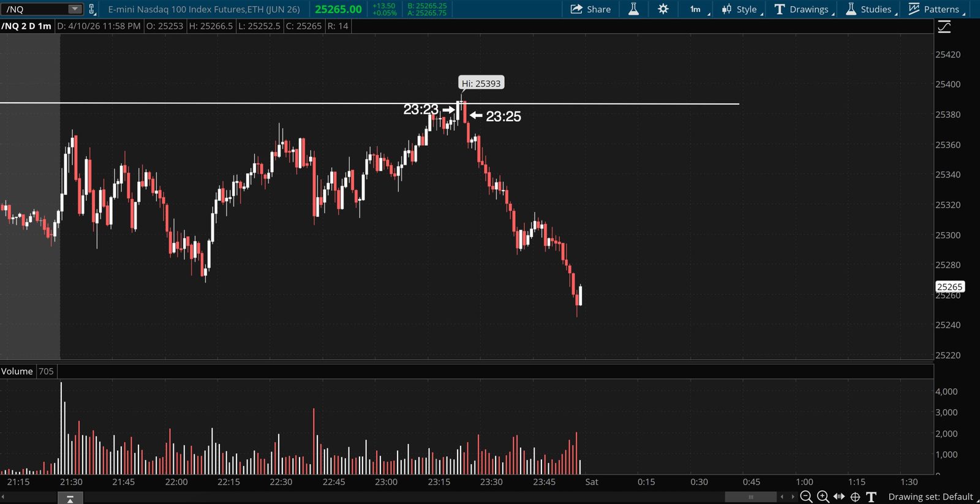This screenshot has height=504, width=980.
Task: Toggle the symbol link clipboard icon
Action: click(92, 9)
